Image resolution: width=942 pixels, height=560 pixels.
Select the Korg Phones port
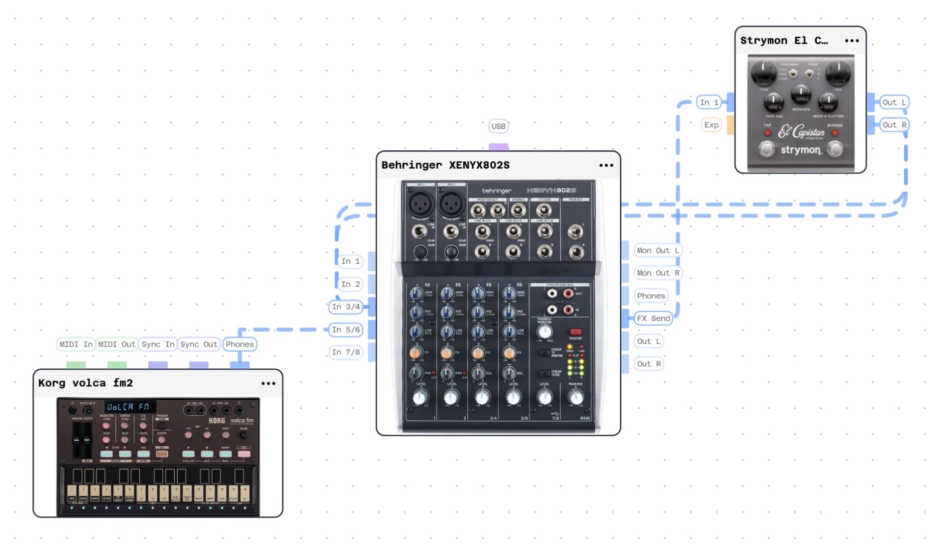[240, 344]
